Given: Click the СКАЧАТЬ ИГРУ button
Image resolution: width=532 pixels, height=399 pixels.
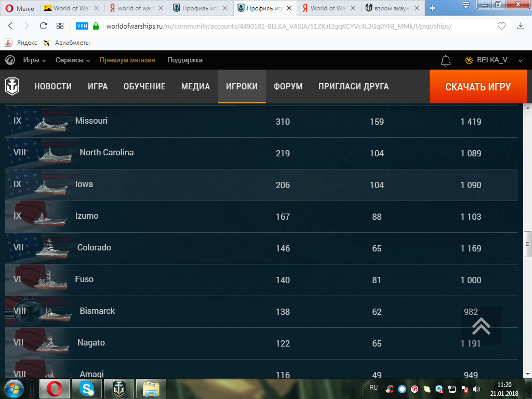Looking at the screenshot, I should 478,87.
